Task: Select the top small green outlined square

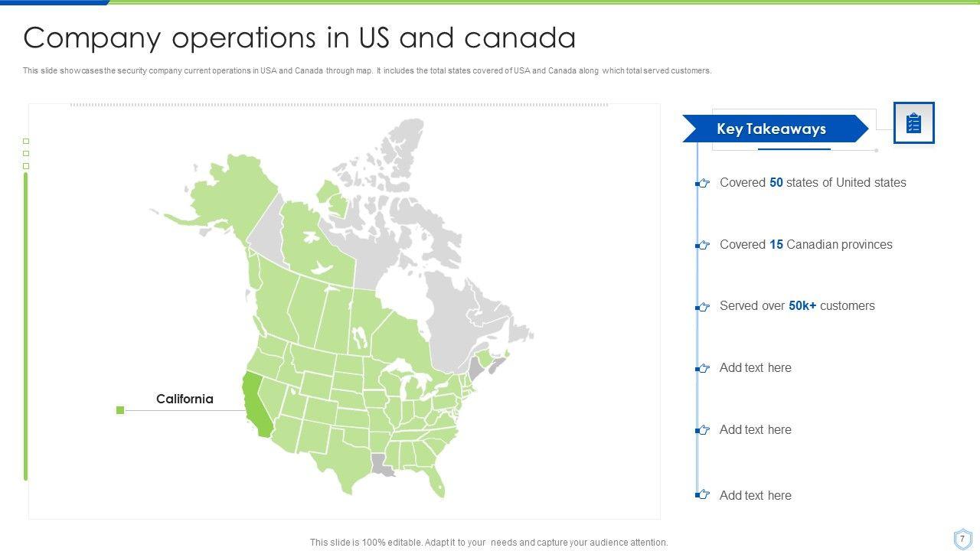Action: (x=26, y=142)
